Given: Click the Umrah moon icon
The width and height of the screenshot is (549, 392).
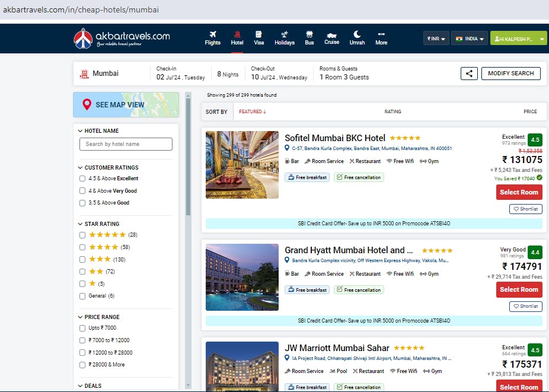Looking at the screenshot, I should point(357,34).
